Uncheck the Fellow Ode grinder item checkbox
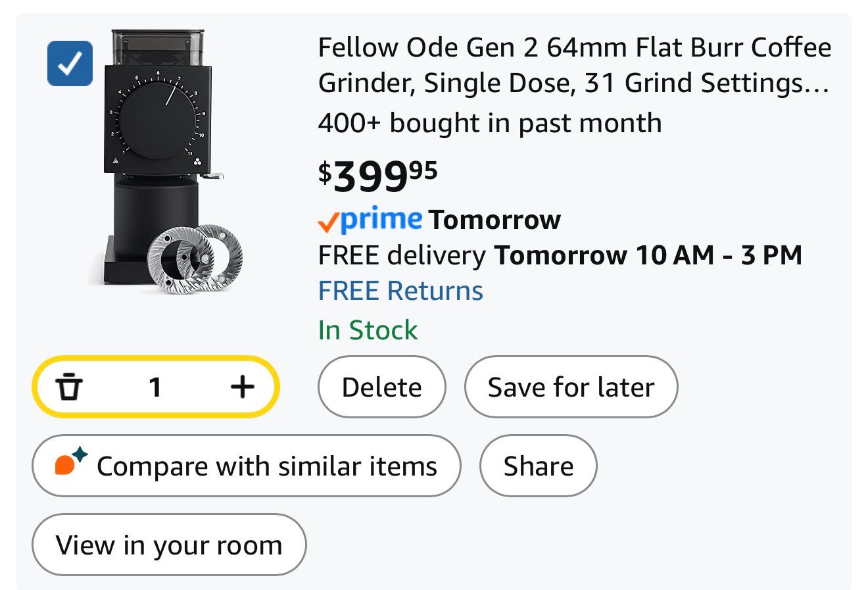The width and height of the screenshot is (868, 590). pos(70,63)
